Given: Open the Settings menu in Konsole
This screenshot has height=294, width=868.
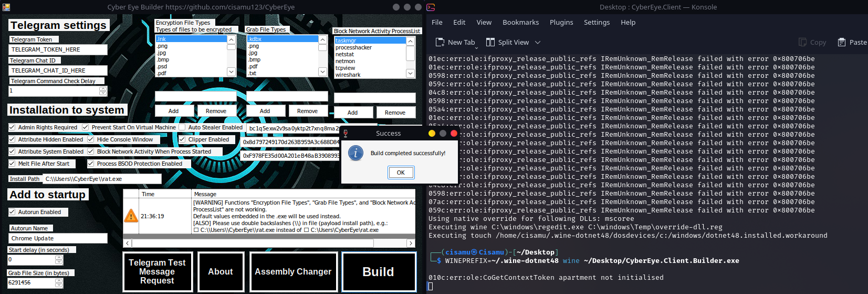Looking at the screenshot, I should click(597, 22).
